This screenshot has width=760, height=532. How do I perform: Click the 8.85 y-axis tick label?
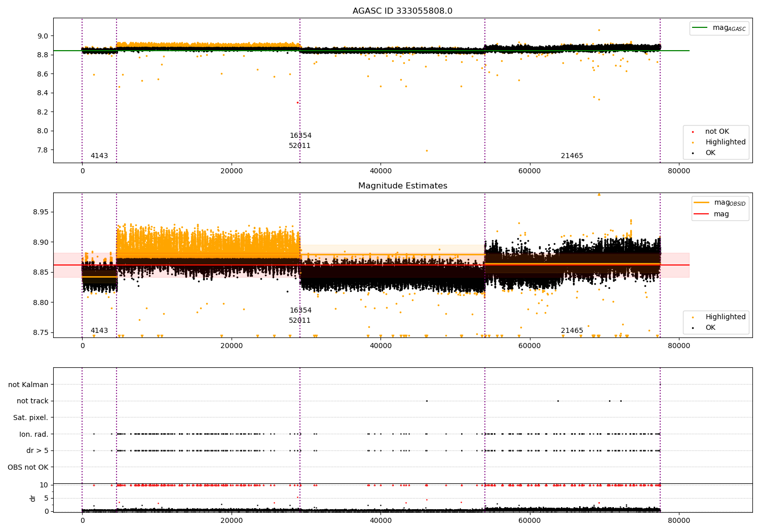click(41, 272)
